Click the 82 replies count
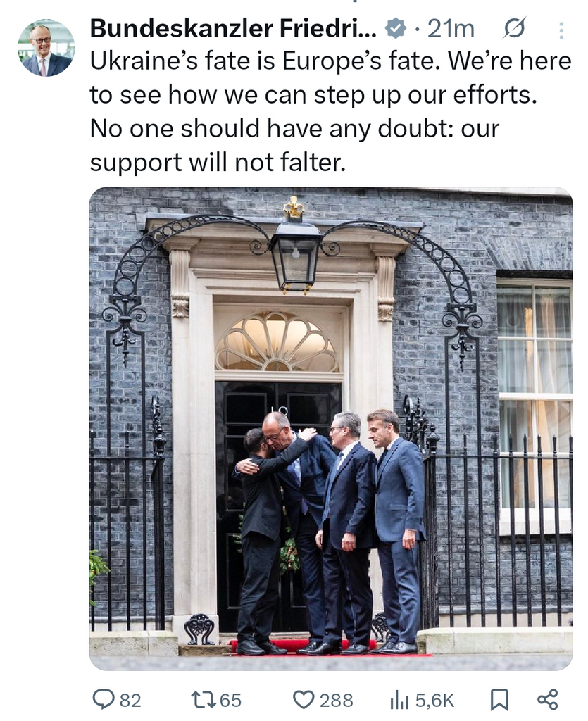This screenshot has height=721, width=588. point(130,701)
